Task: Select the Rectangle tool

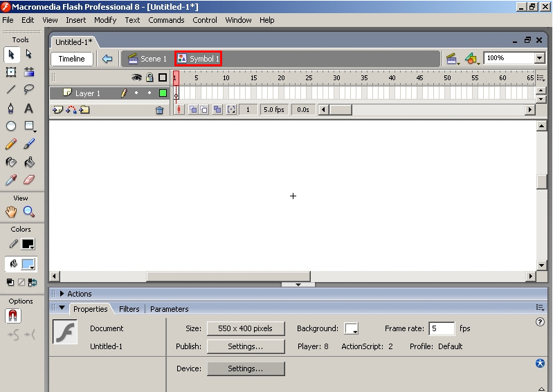Action: (x=29, y=126)
